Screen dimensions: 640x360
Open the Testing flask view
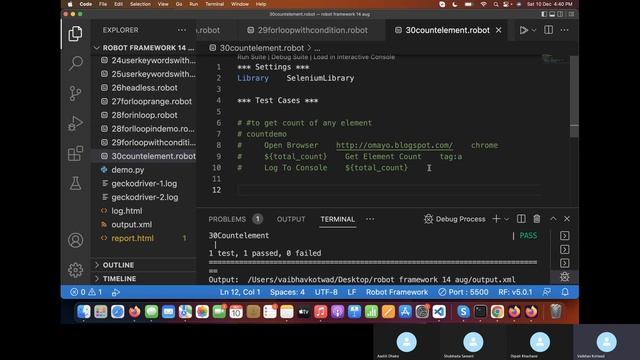[x=75, y=183]
